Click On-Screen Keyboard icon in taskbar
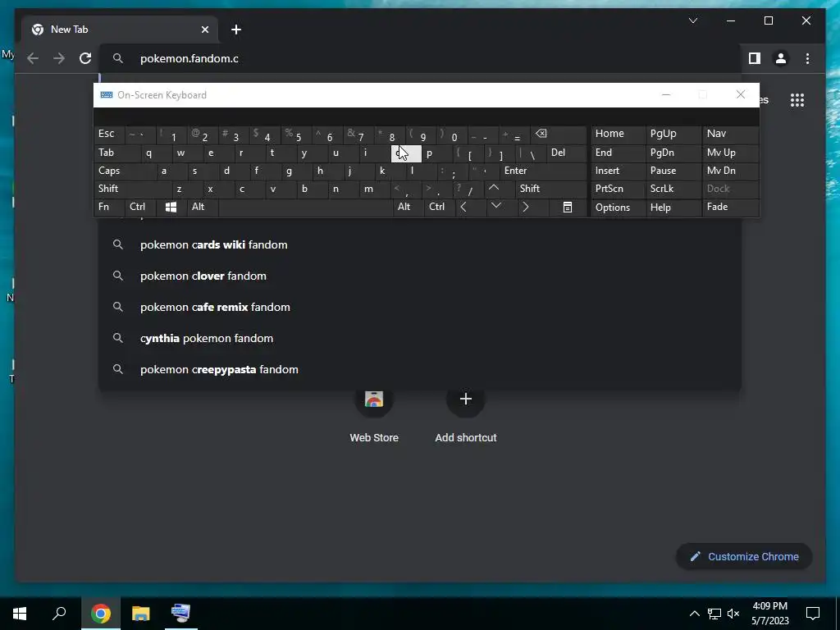840x630 pixels. [x=180, y=614]
